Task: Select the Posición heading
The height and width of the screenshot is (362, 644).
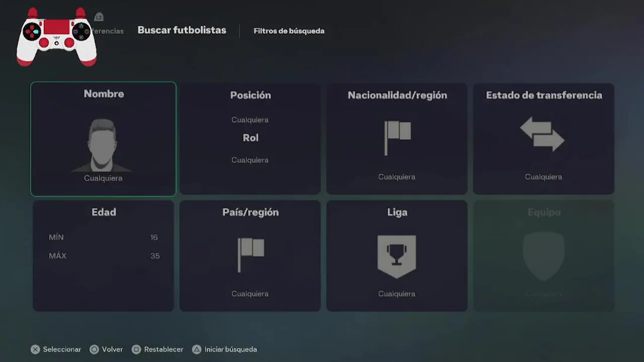Action: click(251, 95)
